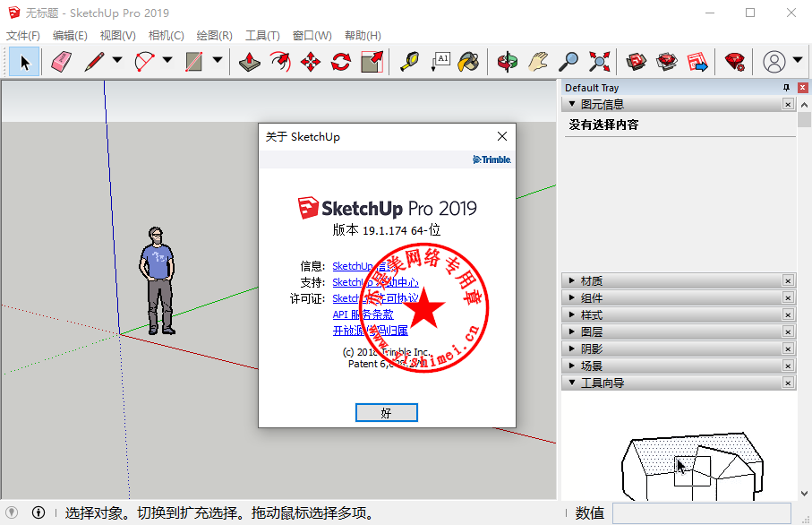Open the 视图(V) menu
Image resolution: width=812 pixels, height=525 pixels.
[x=117, y=35]
